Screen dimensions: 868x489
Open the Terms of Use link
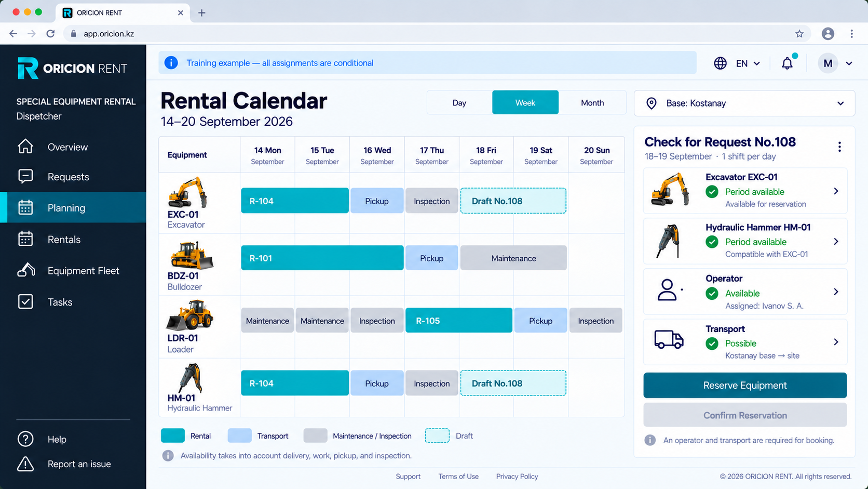coord(458,477)
